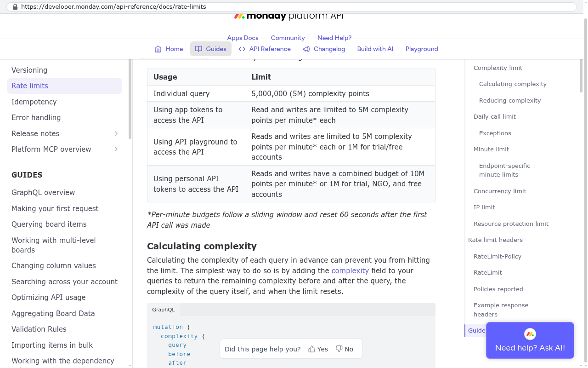This screenshot has width=588, height=368.
Task: Jump to Daily call limit section
Action: pos(495,116)
